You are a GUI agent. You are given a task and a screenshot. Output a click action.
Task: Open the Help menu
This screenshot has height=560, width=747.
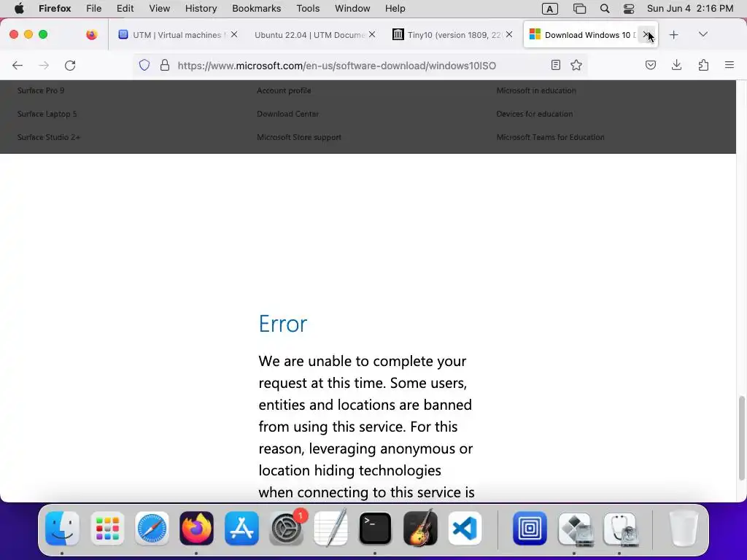(395, 9)
